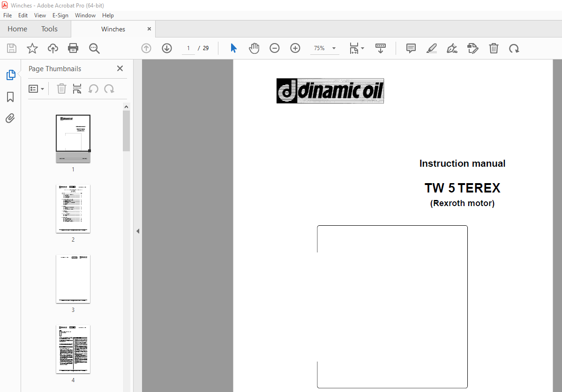Open the Help menu
This screenshot has height=392, width=562.
(108, 15)
